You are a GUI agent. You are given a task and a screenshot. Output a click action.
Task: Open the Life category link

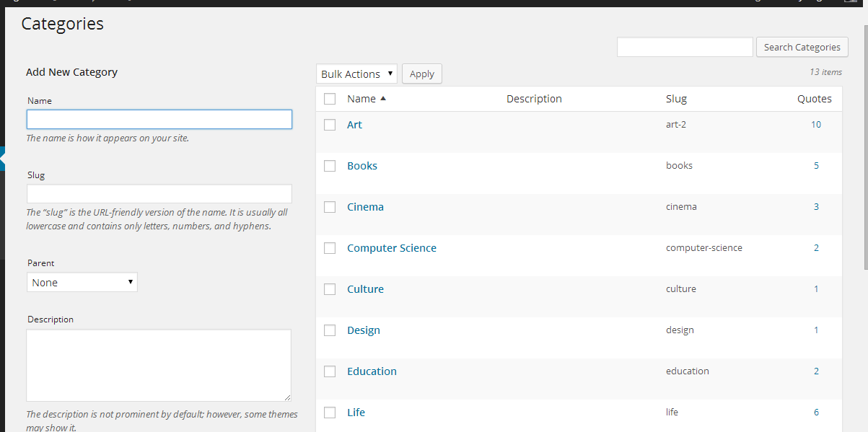click(x=356, y=413)
